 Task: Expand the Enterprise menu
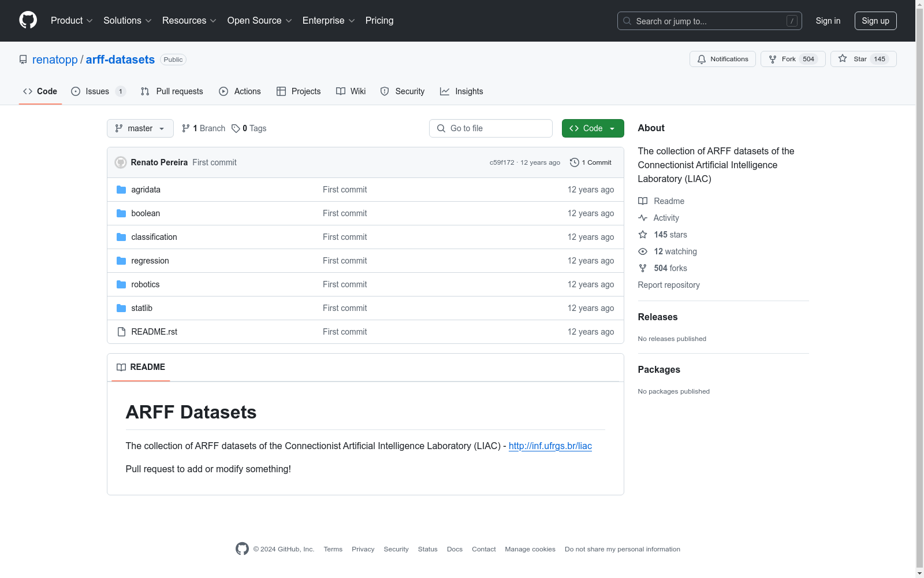click(x=329, y=21)
